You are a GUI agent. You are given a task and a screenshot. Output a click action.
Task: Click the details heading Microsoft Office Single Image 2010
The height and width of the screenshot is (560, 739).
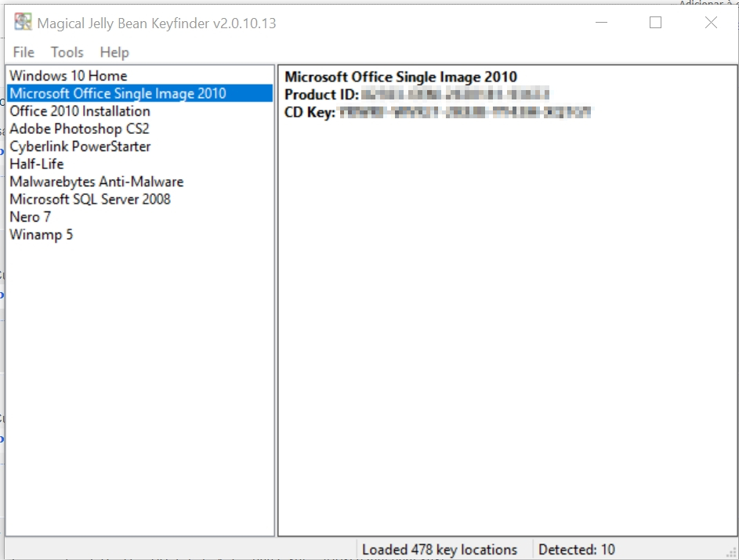tap(400, 77)
